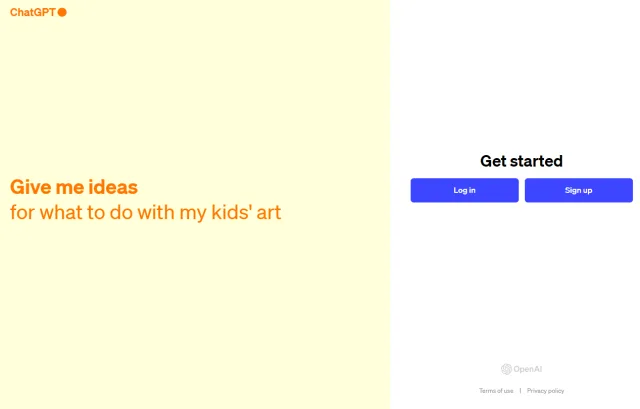The height and width of the screenshot is (409, 640).
Task: Click the OpenAI knot logo icon
Action: (506, 369)
